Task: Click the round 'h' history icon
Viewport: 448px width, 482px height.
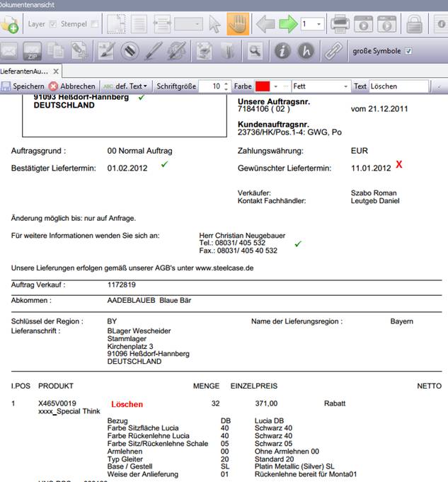Action: coord(306,51)
